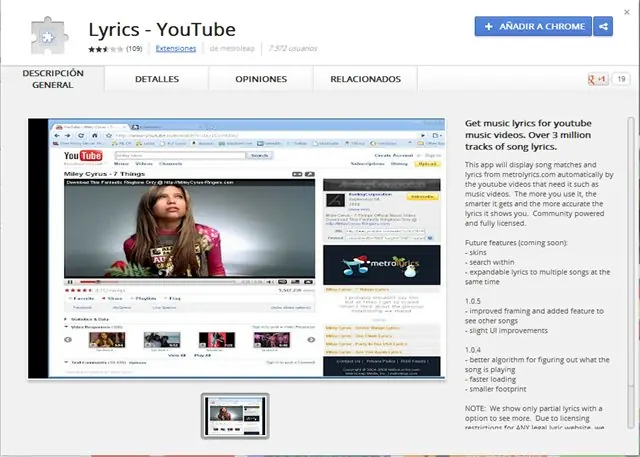Click the previous arrow of video responses

click(68, 339)
